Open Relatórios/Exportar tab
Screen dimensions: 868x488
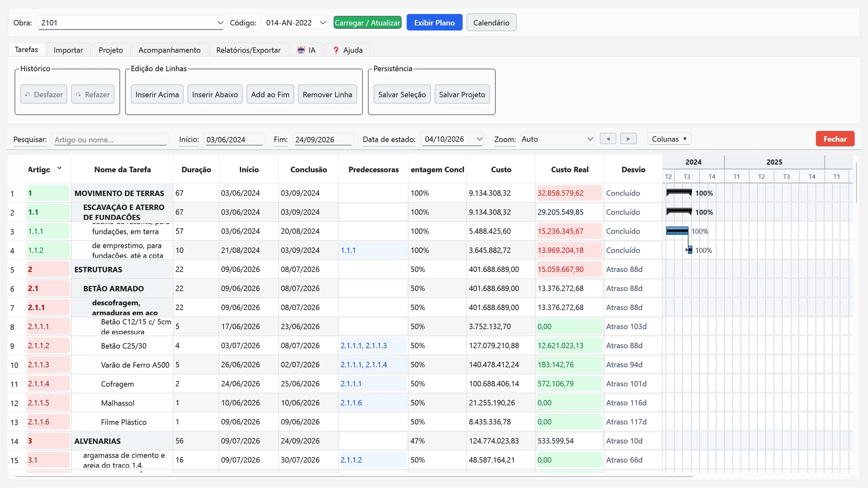(x=248, y=50)
